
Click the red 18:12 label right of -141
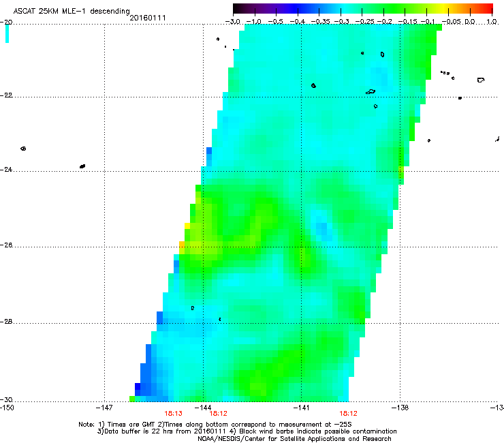click(x=349, y=414)
